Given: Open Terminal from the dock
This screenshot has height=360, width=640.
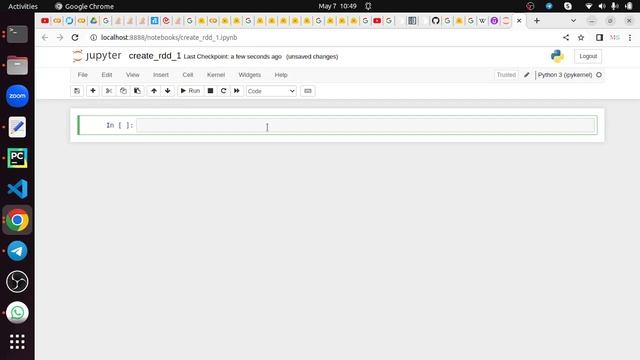Looking at the screenshot, I should pos(17,34).
